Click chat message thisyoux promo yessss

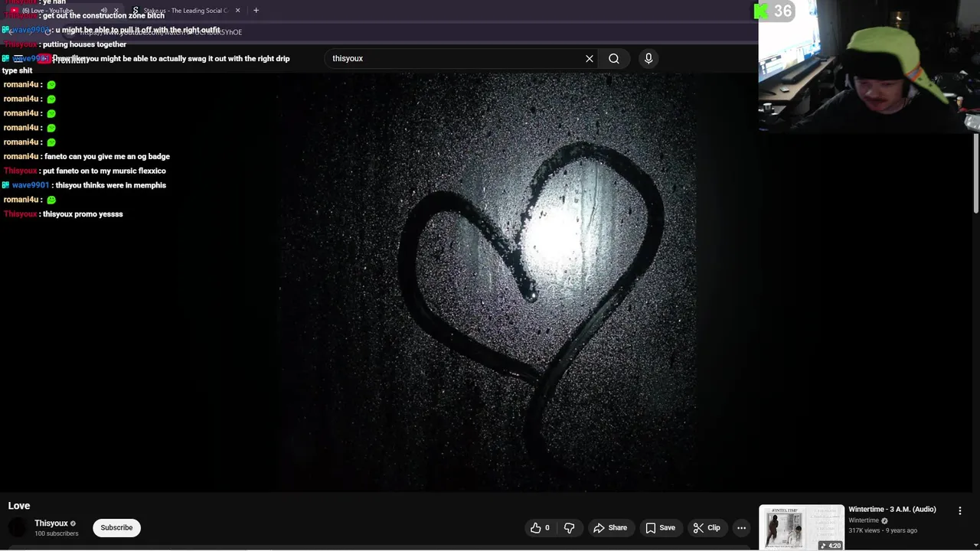(83, 214)
